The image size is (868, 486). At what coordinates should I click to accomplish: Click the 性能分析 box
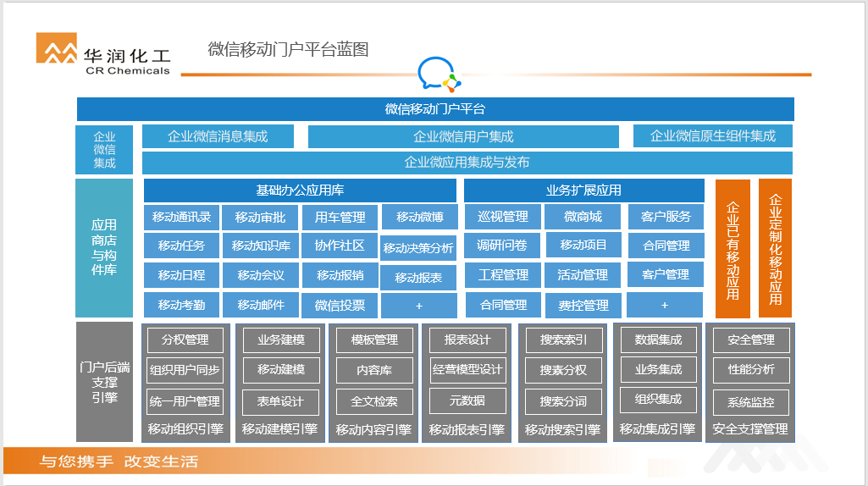pos(751,370)
